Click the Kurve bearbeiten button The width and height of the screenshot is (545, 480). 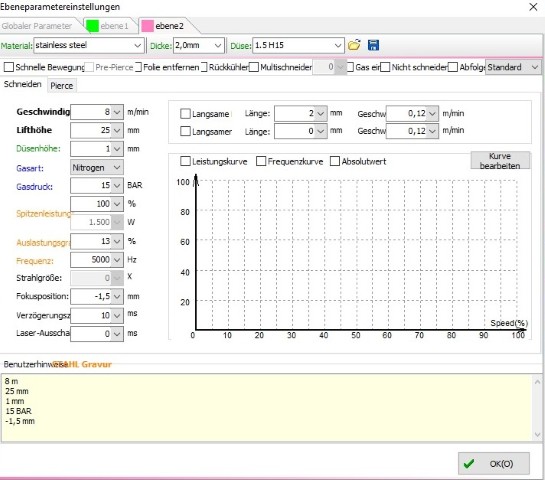[x=500, y=161]
